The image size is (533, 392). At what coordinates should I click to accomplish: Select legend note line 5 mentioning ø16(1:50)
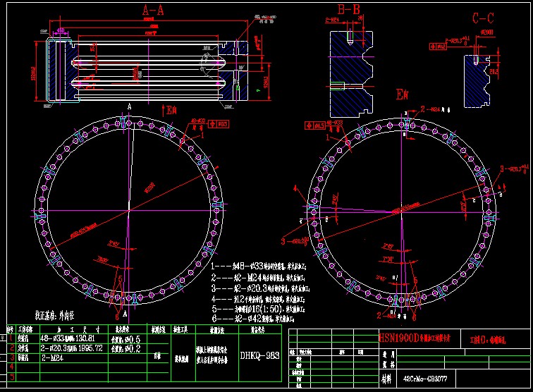tap(258, 309)
